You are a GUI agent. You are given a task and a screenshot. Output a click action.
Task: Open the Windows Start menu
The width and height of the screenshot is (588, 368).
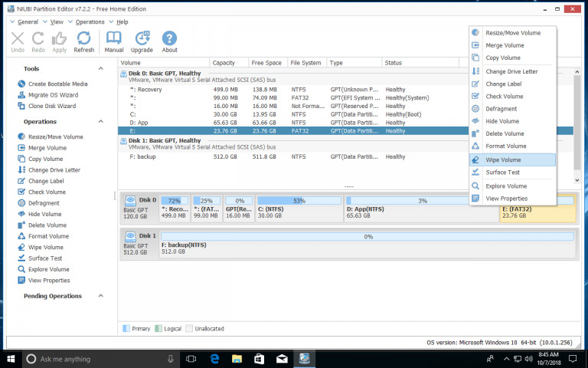click(x=11, y=359)
